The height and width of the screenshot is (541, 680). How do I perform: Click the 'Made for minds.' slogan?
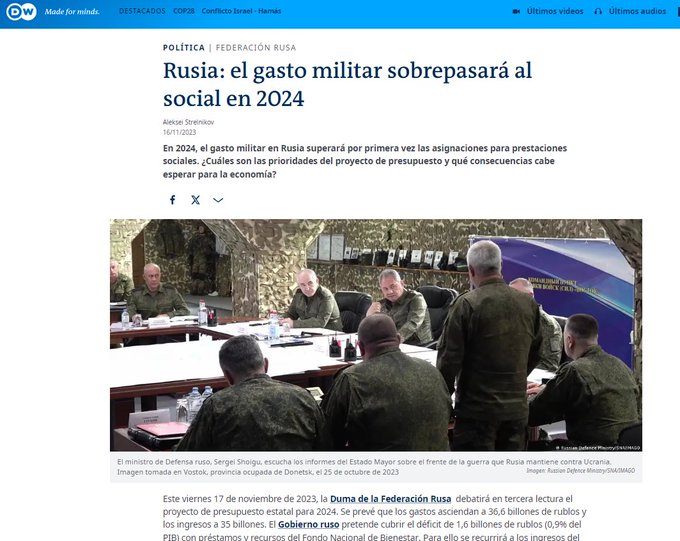point(72,12)
